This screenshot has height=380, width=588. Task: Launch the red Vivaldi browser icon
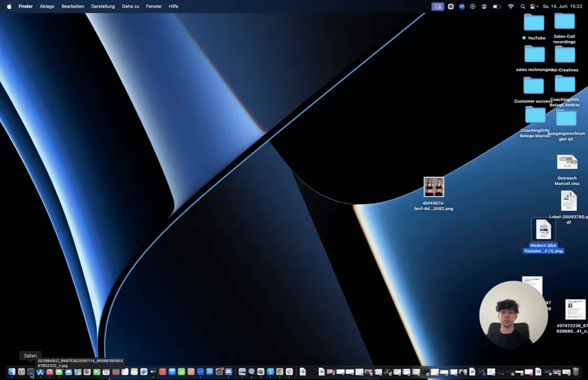tap(49, 372)
